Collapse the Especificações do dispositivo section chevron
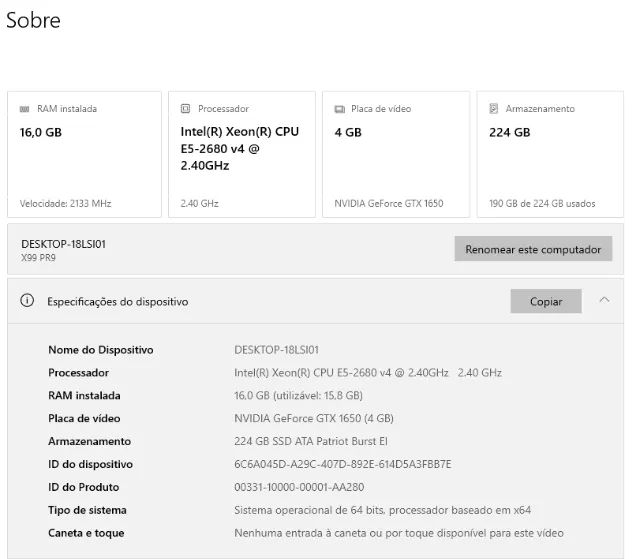 tap(604, 300)
